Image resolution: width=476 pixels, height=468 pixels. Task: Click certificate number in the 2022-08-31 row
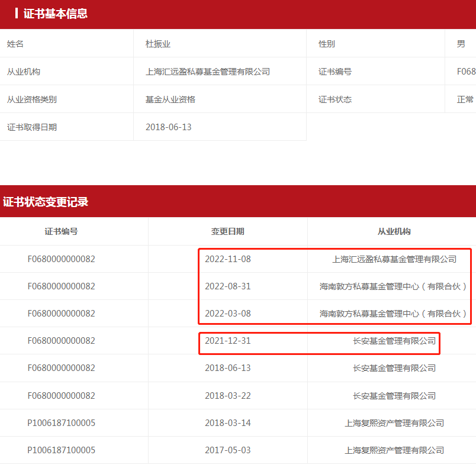tap(62, 286)
